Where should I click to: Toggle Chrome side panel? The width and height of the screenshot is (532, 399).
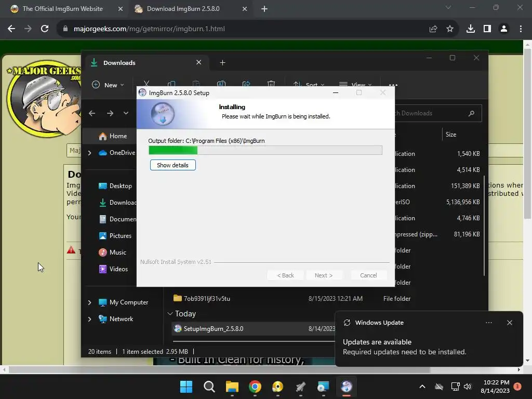(487, 29)
